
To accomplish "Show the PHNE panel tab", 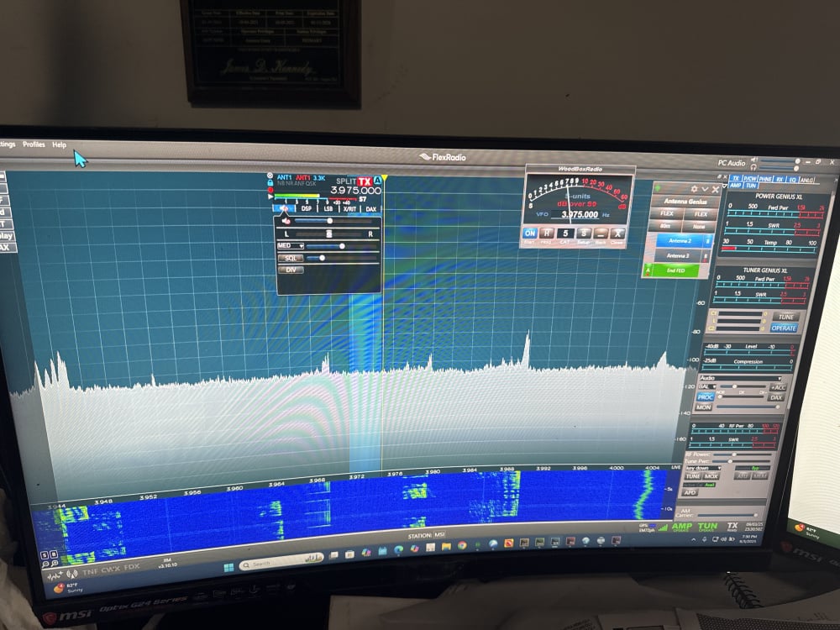I will tap(765, 180).
